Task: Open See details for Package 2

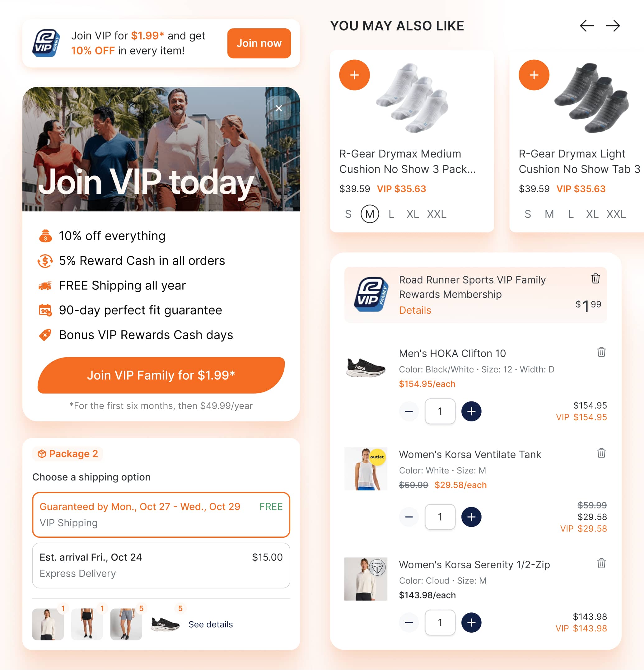Action: 211,624
